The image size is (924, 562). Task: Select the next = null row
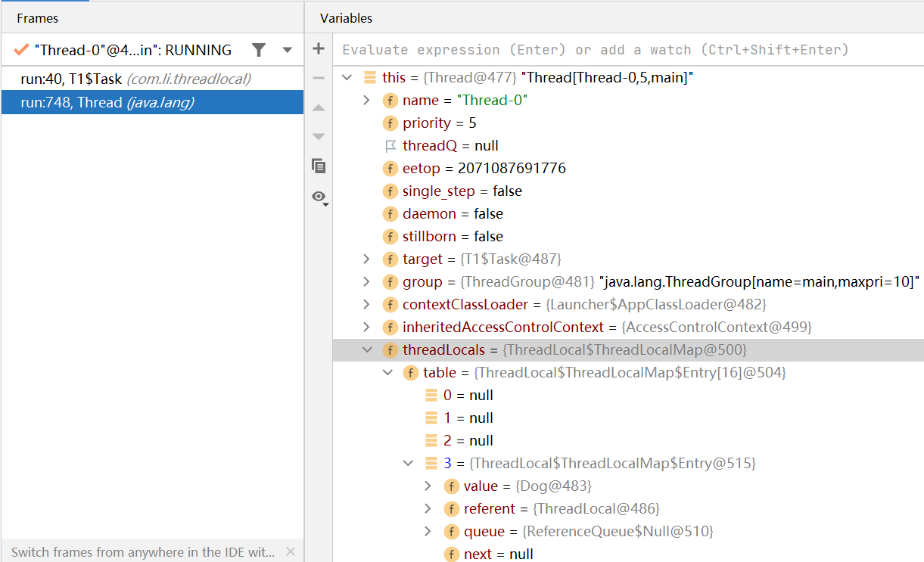(628, 554)
